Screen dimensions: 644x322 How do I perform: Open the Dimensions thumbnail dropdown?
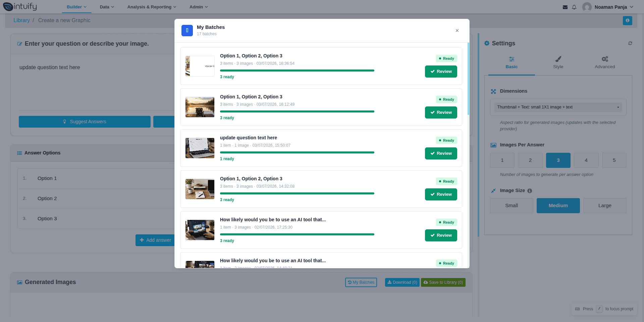[x=558, y=107]
